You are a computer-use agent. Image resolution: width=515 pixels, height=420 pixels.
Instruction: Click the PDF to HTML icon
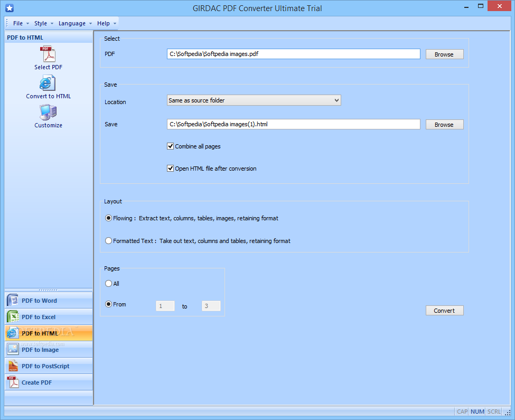(x=13, y=333)
